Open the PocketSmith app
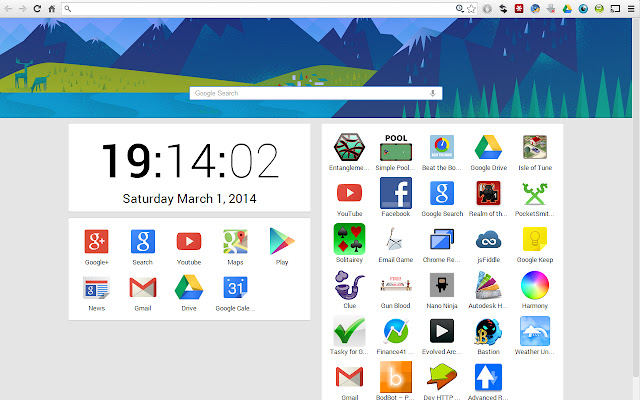 pos(535,193)
